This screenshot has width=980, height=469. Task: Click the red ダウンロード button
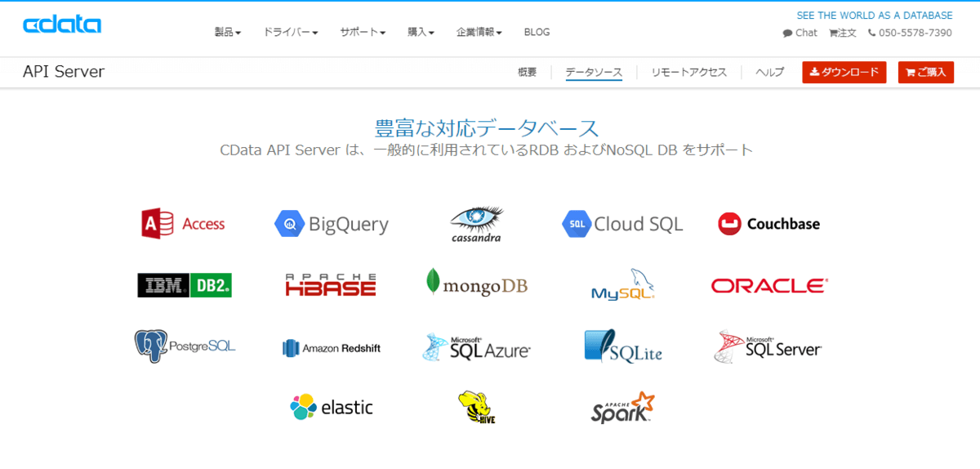(844, 72)
